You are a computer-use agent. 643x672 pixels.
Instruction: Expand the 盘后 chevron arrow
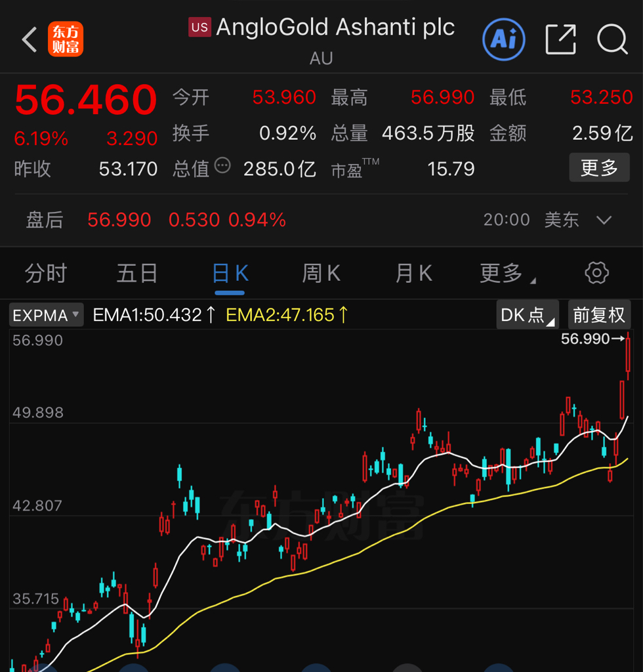tap(604, 220)
